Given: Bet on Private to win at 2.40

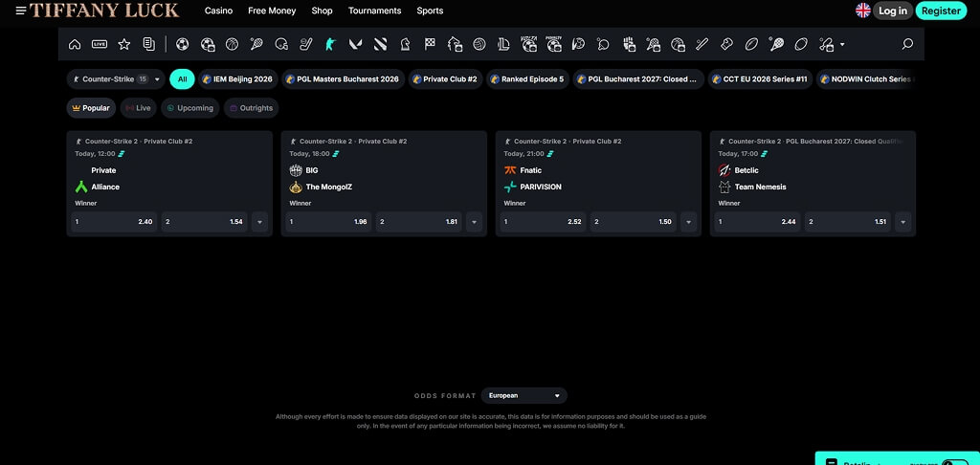Looking at the screenshot, I should [114, 222].
